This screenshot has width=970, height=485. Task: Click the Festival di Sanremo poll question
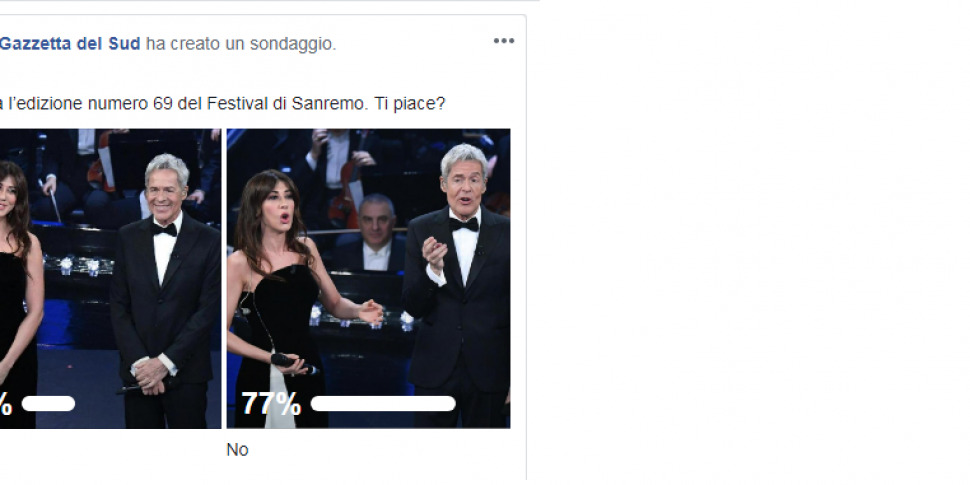pos(223,104)
